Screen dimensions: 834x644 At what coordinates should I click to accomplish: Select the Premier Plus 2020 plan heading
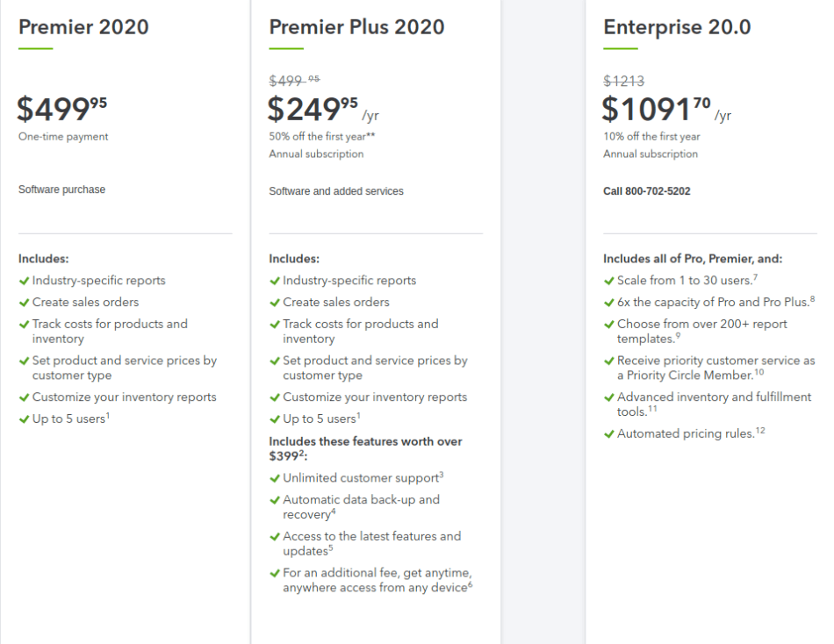356,27
